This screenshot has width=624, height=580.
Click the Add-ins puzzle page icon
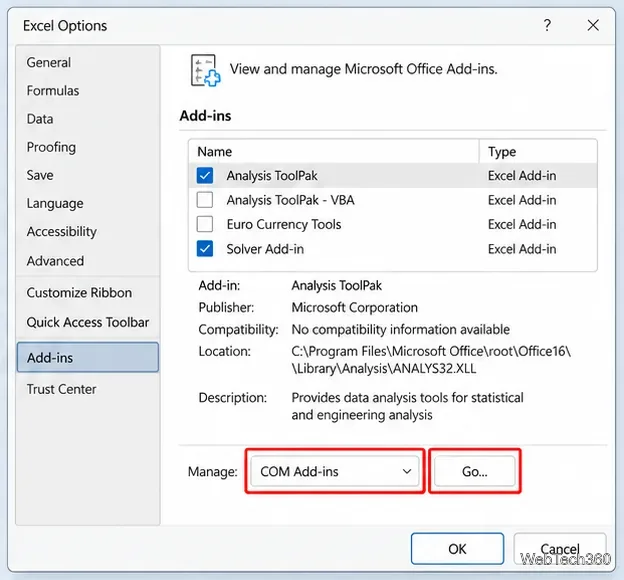point(205,70)
